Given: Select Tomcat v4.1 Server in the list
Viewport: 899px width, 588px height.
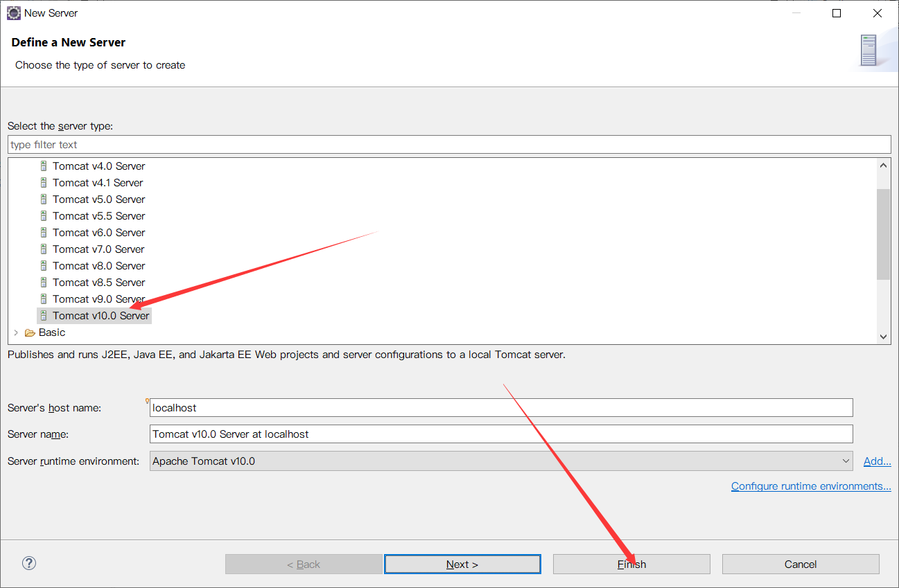Looking at the screenshot, I should point(98,183).
